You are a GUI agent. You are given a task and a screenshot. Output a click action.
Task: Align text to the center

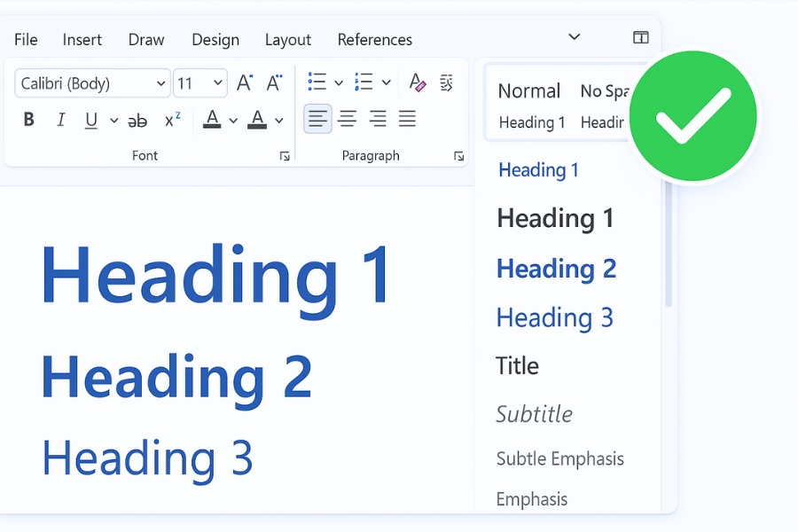tap(347, 118)
